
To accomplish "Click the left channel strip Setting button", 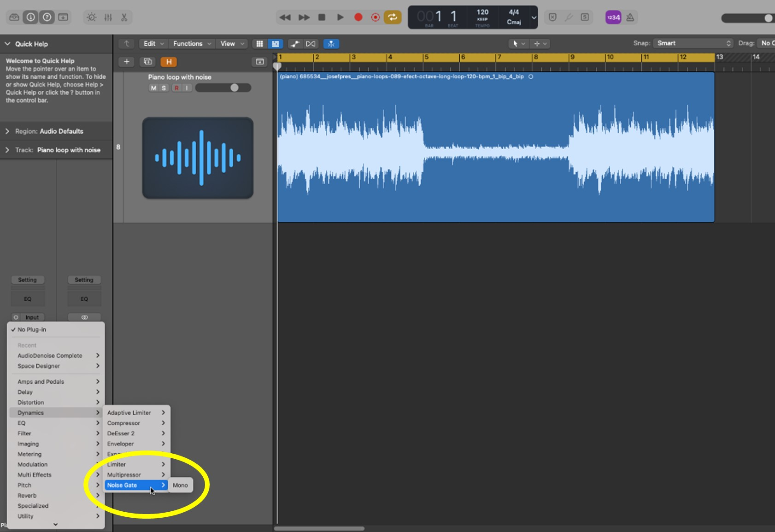I will pos(27,280).
